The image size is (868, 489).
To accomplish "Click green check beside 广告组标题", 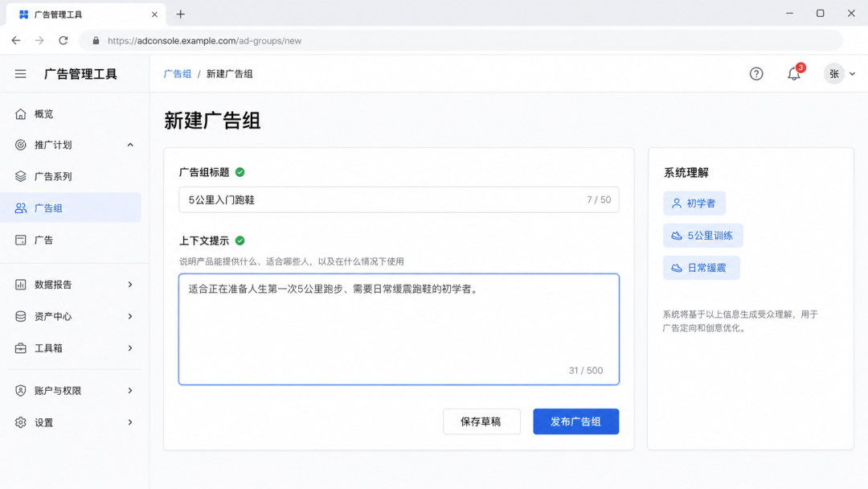I will click(240, 172).
